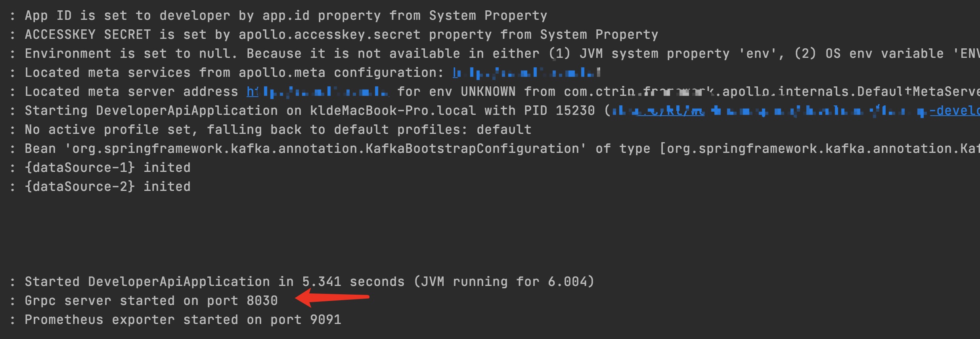Click the 'Environment is set to null' line

(x=502, y=53)
